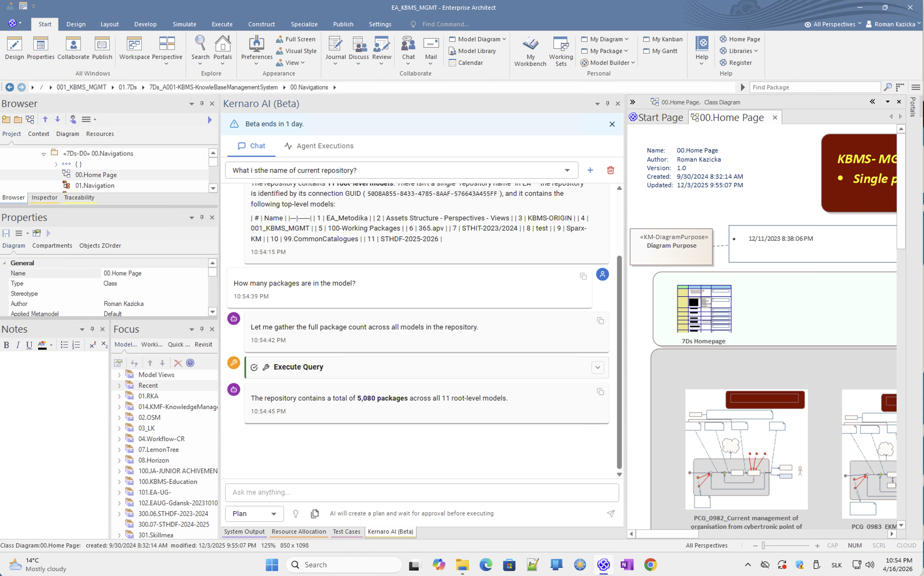Open My Kanban
Viewport: 924px width, 576px height.
(663, 39)
